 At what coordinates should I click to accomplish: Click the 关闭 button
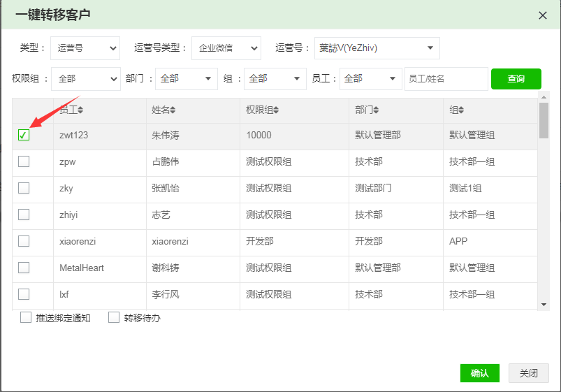[528, 373]
